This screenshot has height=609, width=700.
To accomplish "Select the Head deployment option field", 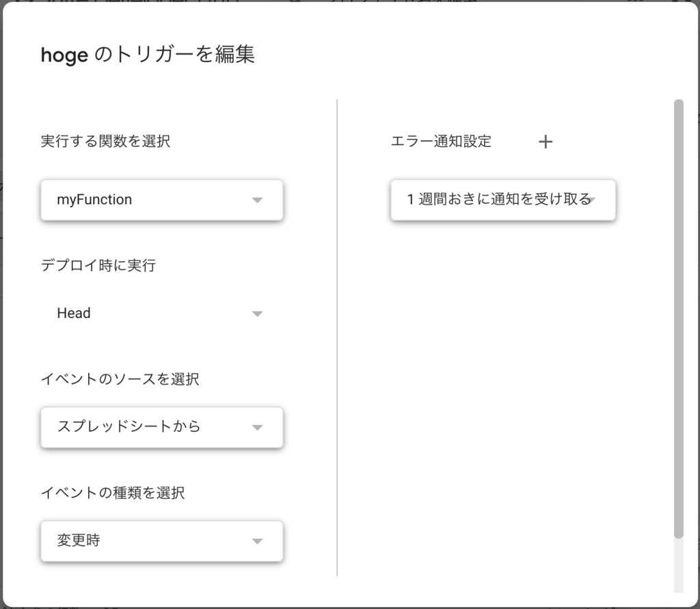I will point(161,313).
